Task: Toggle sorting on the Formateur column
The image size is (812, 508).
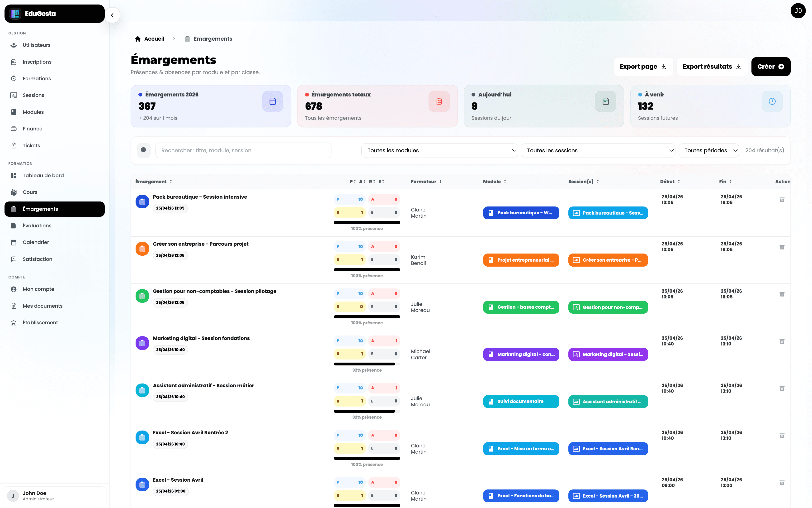Action: (441, 182)
